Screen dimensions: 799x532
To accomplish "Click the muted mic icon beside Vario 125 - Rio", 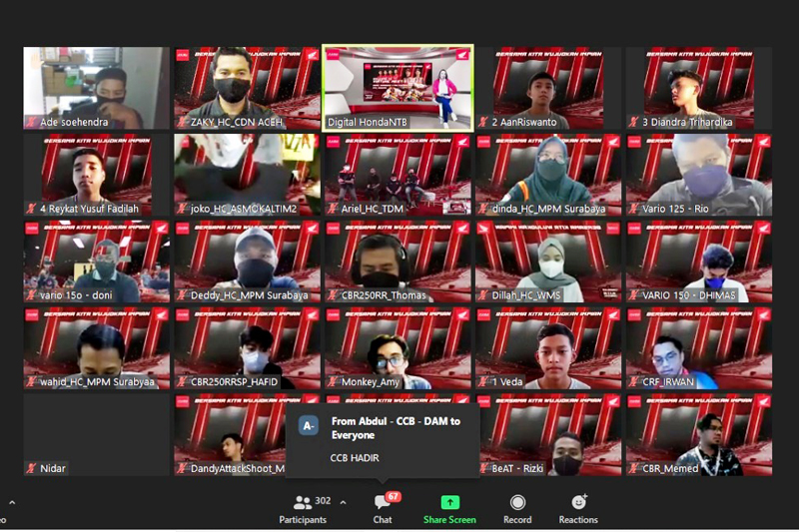I will tap(634, 209).
